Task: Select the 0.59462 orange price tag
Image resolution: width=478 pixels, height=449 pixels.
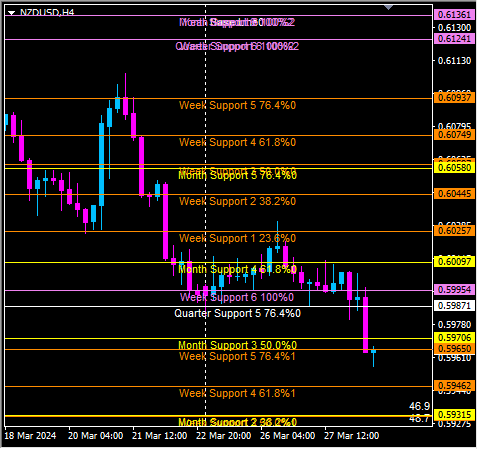Action: coord(454,386)
